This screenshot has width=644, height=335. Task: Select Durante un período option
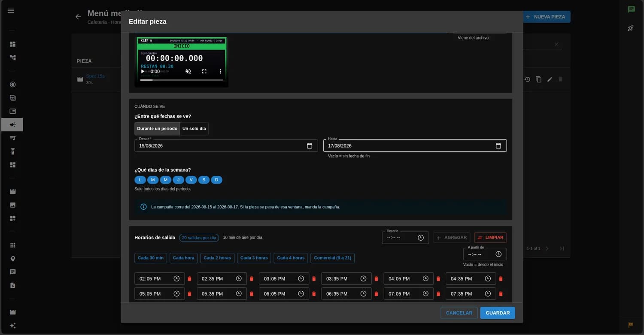[157, 129]
